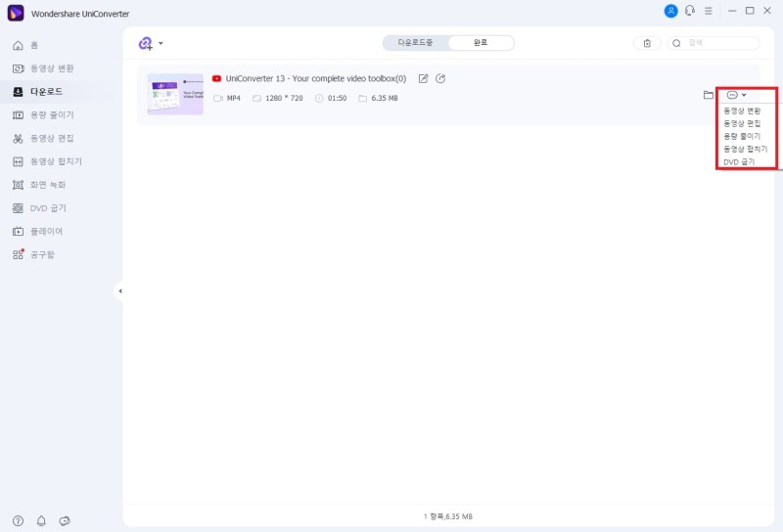This screenshot has height=532, width=783.
Task: Click the 1280 * 720 resolution value
Action: 284,99
